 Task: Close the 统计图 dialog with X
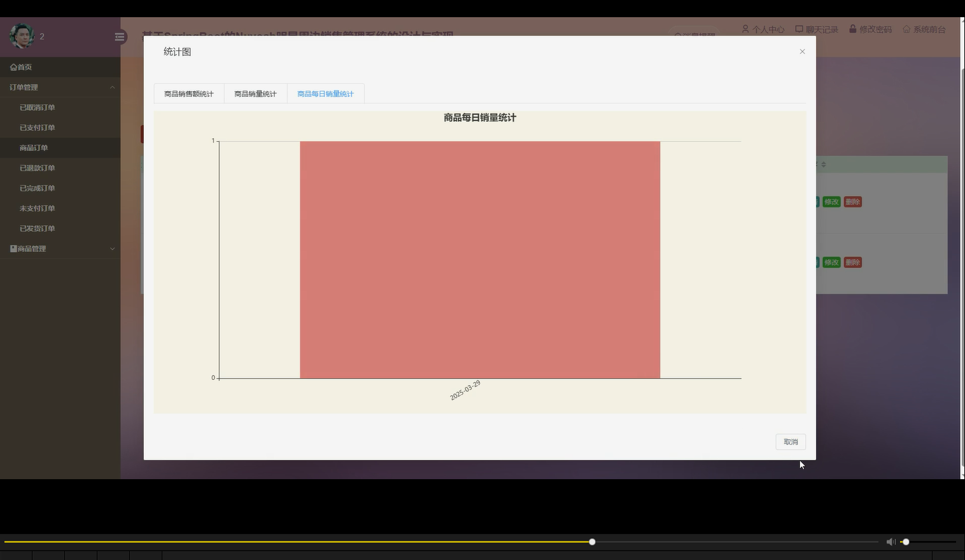(x=802, y=52)
